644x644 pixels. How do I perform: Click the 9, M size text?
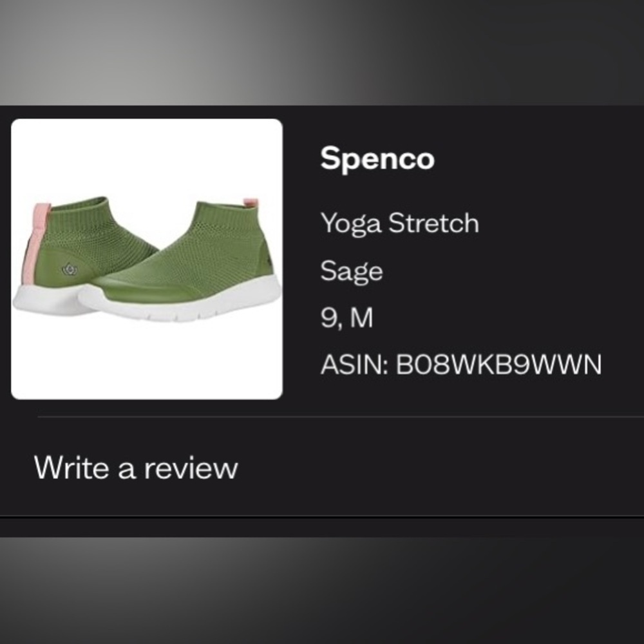point(346,319)
